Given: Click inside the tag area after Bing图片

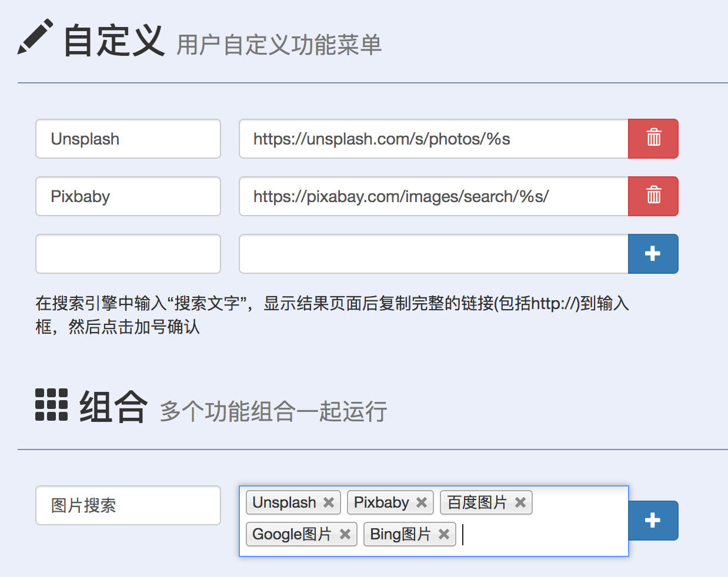Looking at the screenshot, I should 529,534.
